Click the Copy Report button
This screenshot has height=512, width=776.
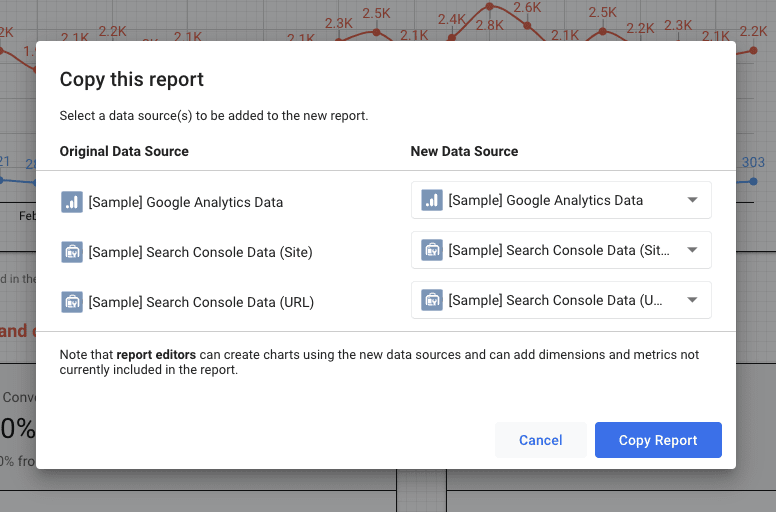[658, 440]
